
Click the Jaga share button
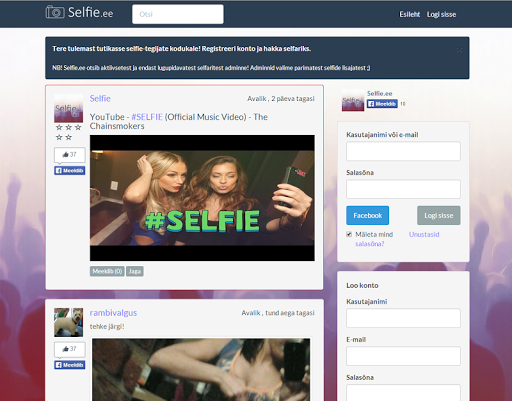coord(135,271)
